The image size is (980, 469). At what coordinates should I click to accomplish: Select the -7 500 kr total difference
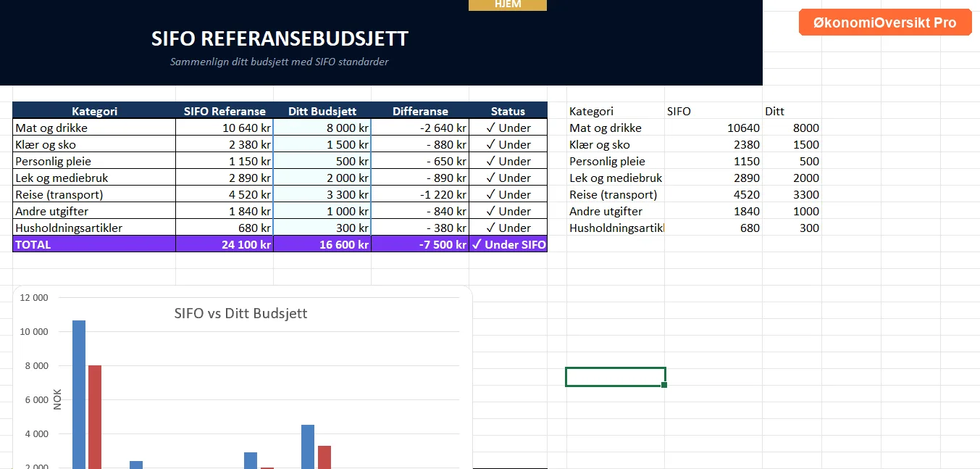420,244
